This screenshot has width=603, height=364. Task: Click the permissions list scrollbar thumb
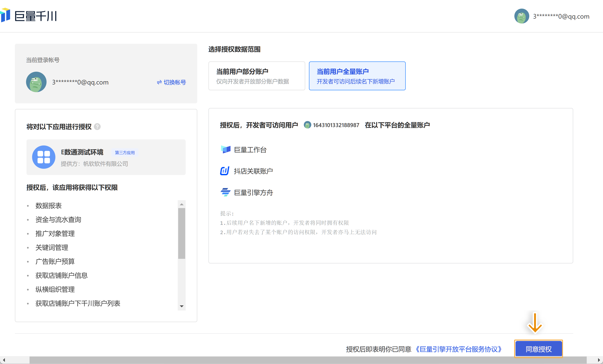point(182,233)
